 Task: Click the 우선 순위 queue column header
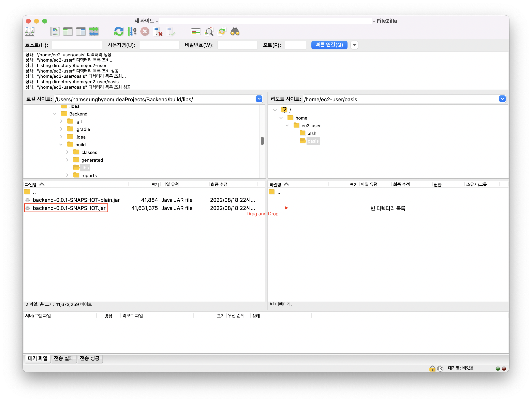click(x=238, y=316)
